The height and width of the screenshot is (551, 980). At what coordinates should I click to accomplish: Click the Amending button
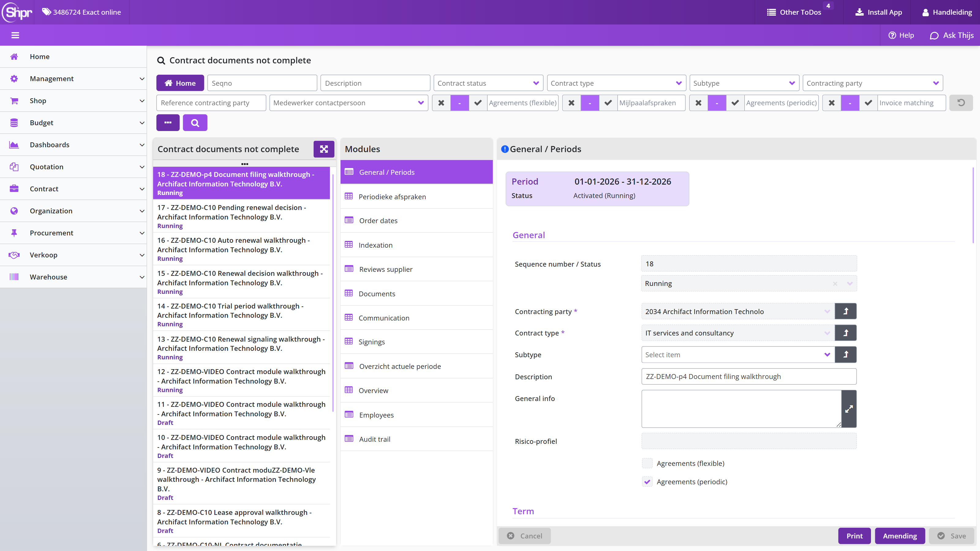(x=900, y=536)
